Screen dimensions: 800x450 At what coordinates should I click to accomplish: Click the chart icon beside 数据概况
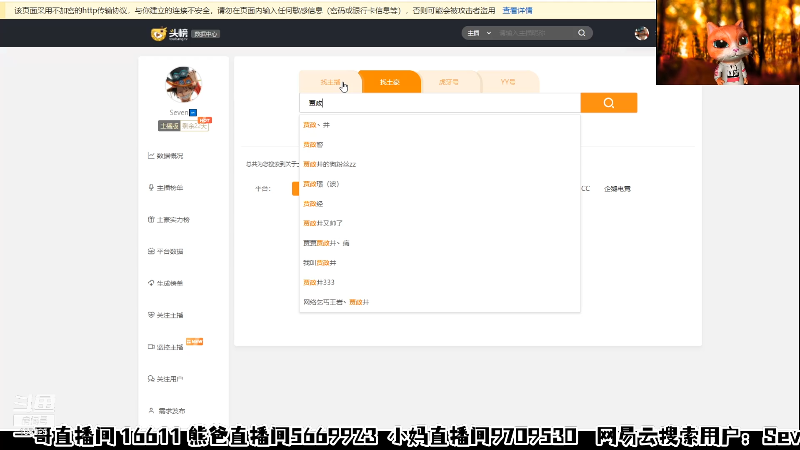tap(151, 156)
